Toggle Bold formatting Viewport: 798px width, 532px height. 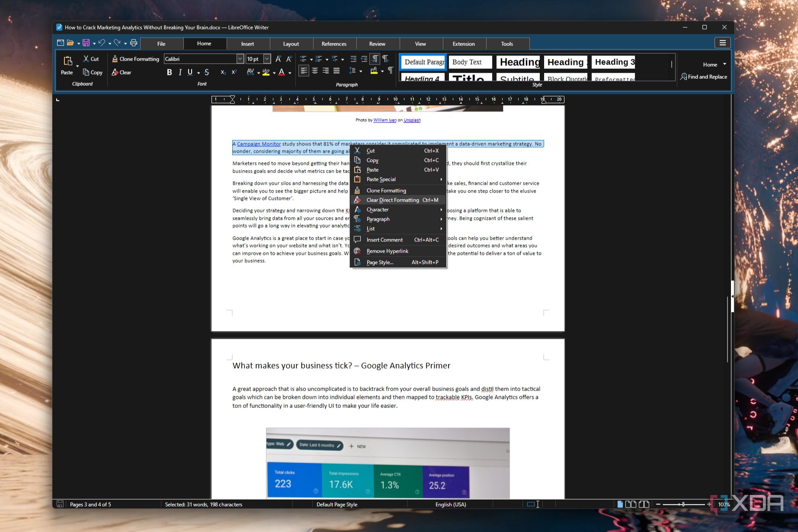[170, 72]
